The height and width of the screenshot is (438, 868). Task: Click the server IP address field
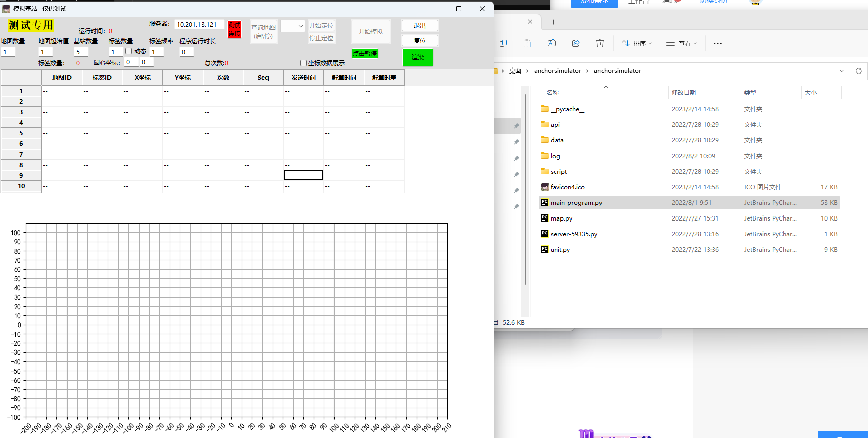[x=199, y=24]
